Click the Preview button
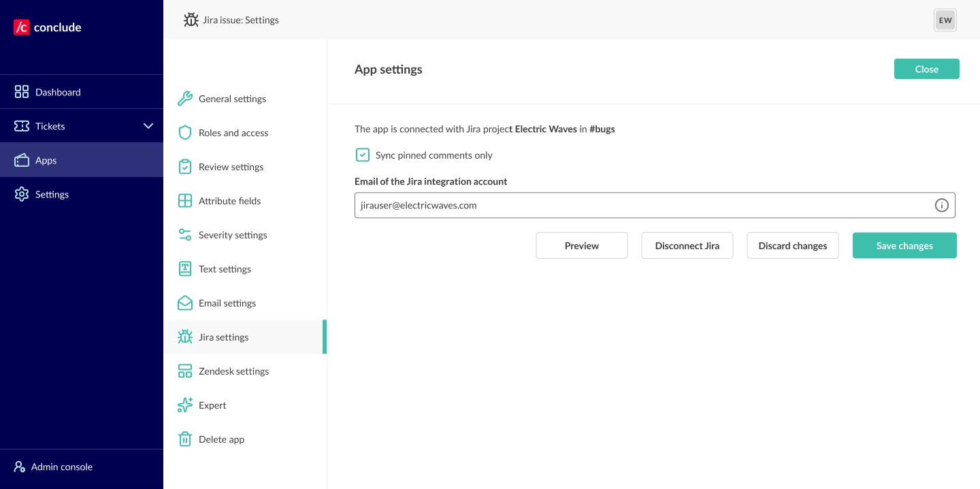This screenshot has width=980, height=489. click(x=581, y=246)
